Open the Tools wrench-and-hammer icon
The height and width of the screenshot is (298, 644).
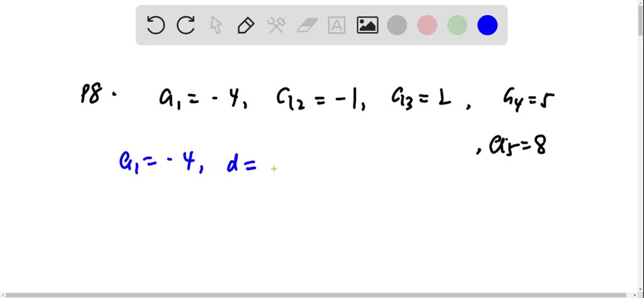point(276,25)
